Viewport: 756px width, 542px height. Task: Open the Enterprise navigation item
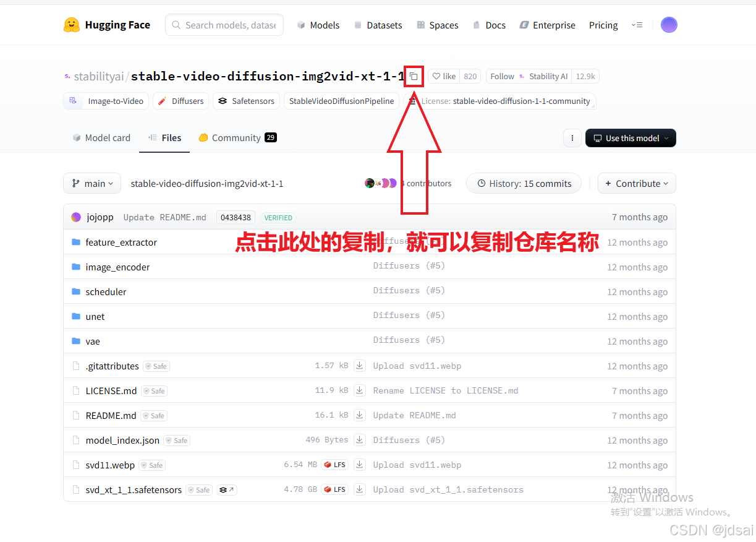(x=547, y=25)
